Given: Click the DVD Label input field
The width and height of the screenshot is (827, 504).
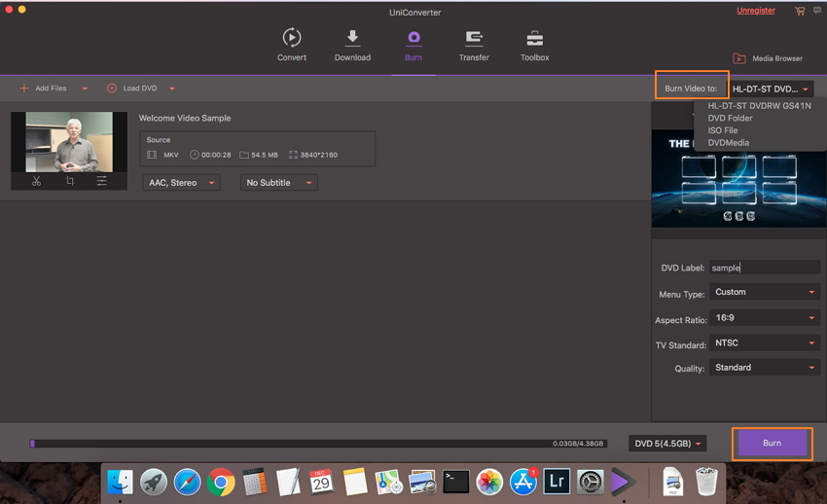Looking at the screenshot, I should pos(764,268).
